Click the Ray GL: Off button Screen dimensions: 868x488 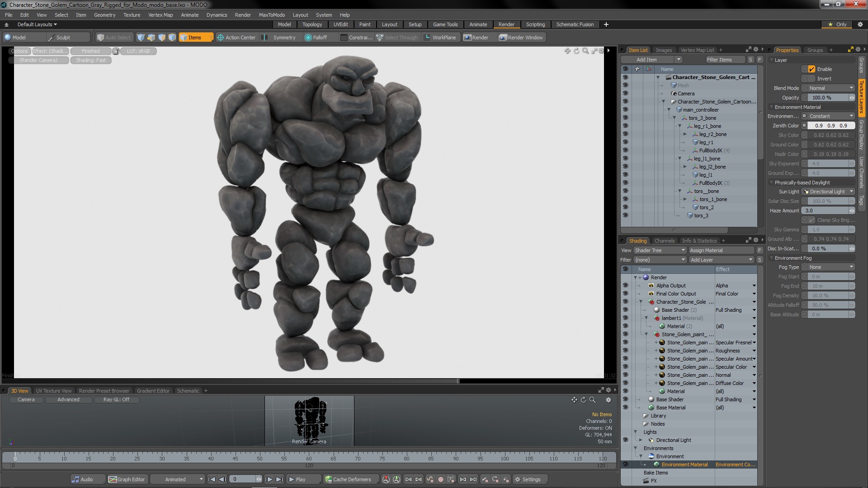pyautogui.click(x=116, y=399)
